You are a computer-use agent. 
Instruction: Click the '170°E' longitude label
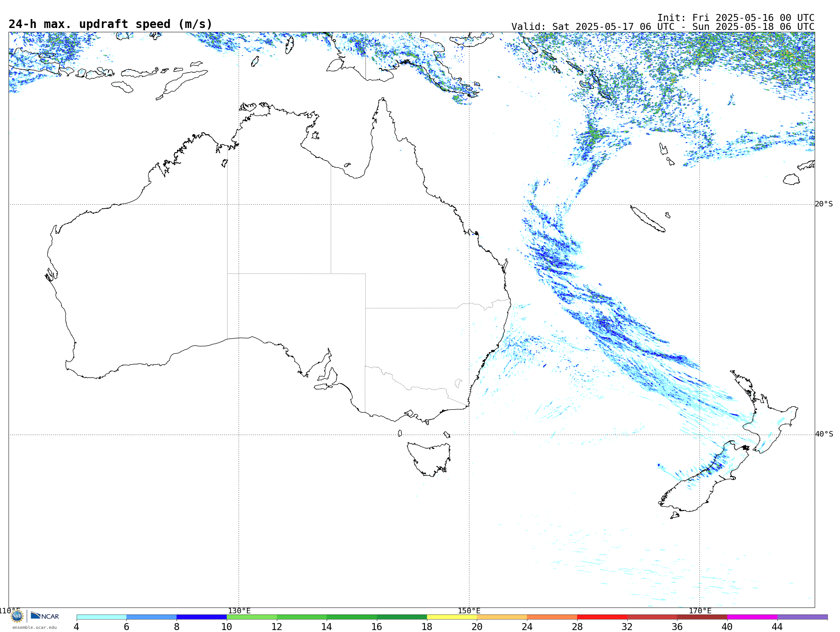700,611
